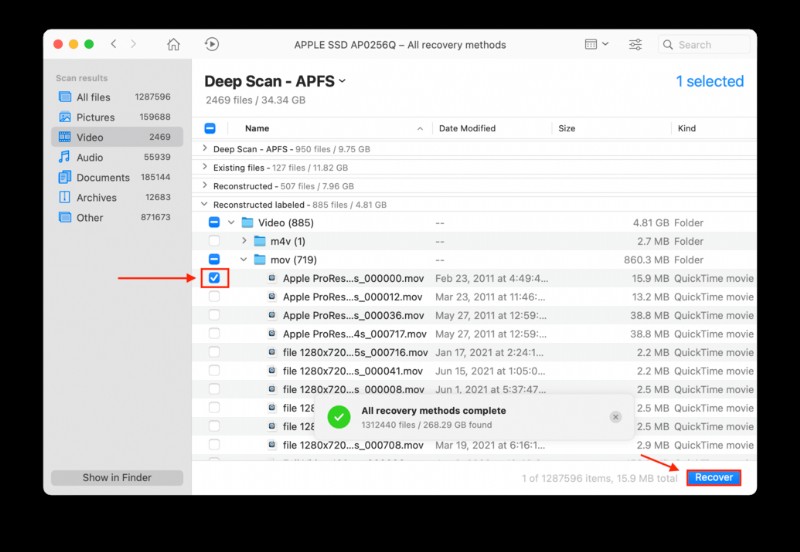Sort by Name column header
This screenshot has height=552, width=800.
(257, 128)
